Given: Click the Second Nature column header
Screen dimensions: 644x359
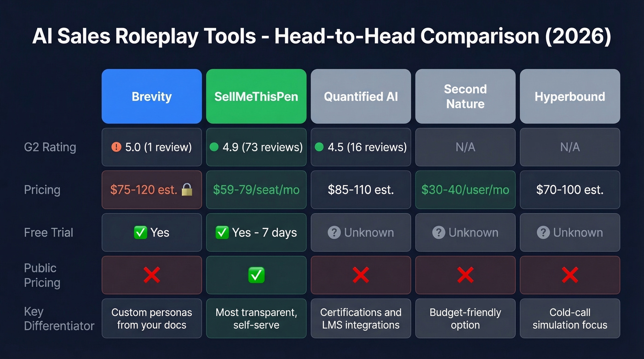Looking at the screenshot, I should point(465,97).
